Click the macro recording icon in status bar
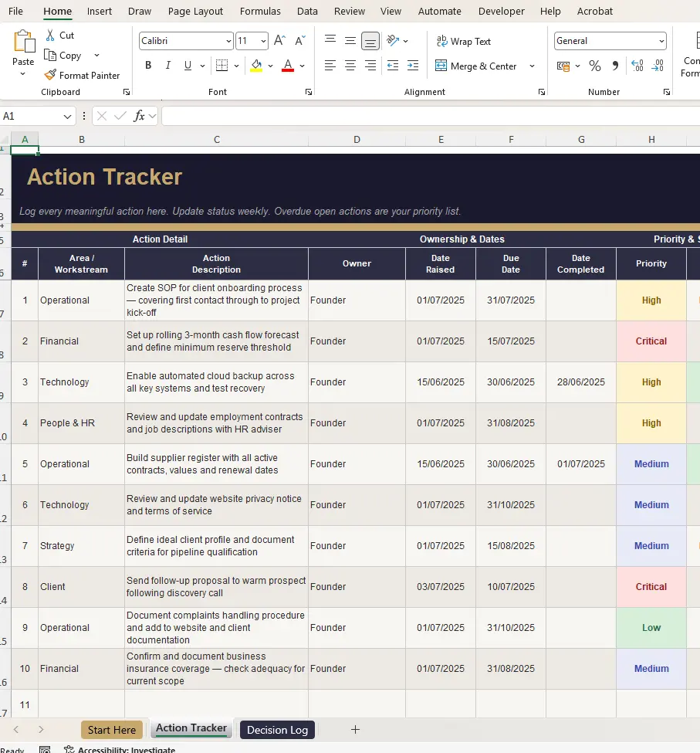Image resolution: width=700 pixels, height=753 pixels. pyautogui.click(x=45, y=750)
